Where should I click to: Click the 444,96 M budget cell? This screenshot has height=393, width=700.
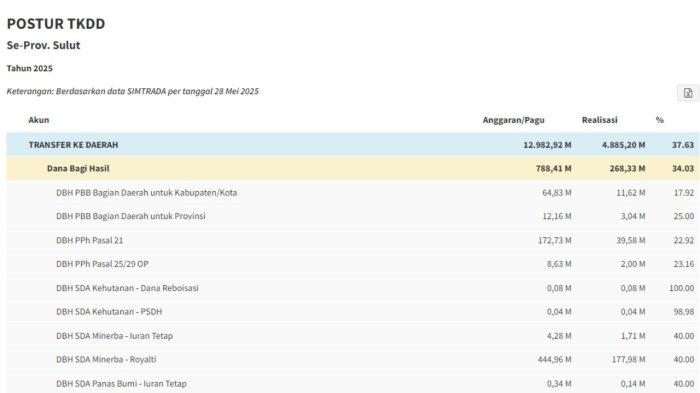tap(554, 360)
